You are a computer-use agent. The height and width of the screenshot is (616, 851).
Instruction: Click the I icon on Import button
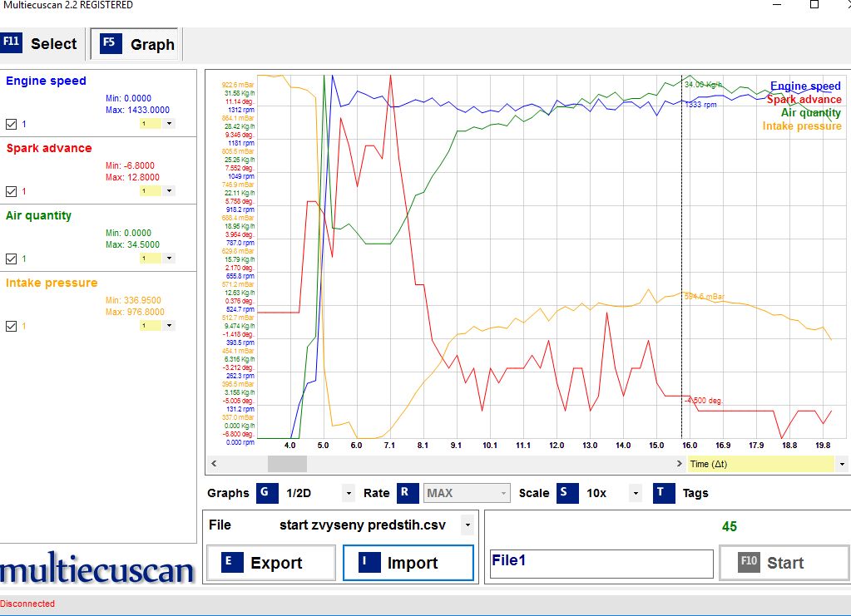point(364,562)
